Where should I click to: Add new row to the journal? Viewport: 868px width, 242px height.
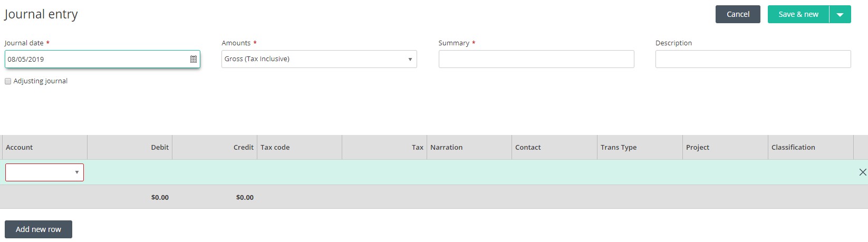[38, 229]
